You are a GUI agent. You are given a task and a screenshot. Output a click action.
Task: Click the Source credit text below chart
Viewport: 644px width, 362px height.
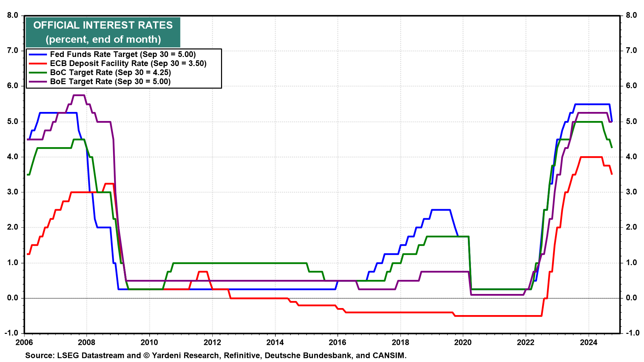tap(216, 355)
